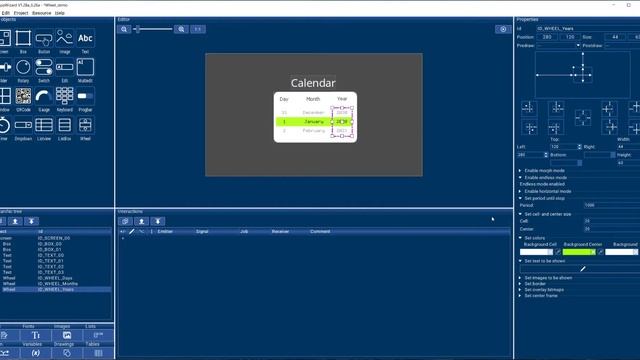
Task: Move interaction down arrow button
Action: 158,221
